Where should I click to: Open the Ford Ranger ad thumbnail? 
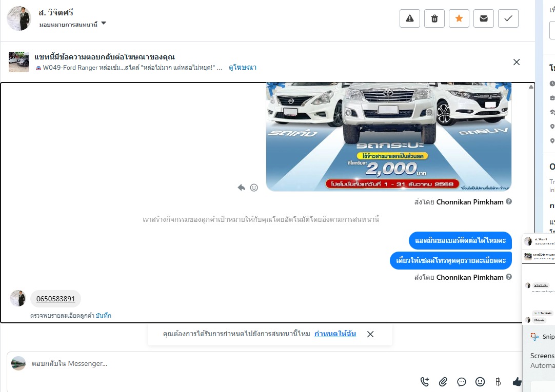pos(19,62)
